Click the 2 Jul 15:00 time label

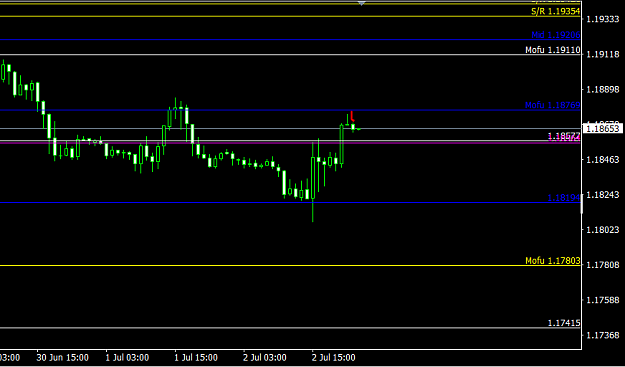334,357
